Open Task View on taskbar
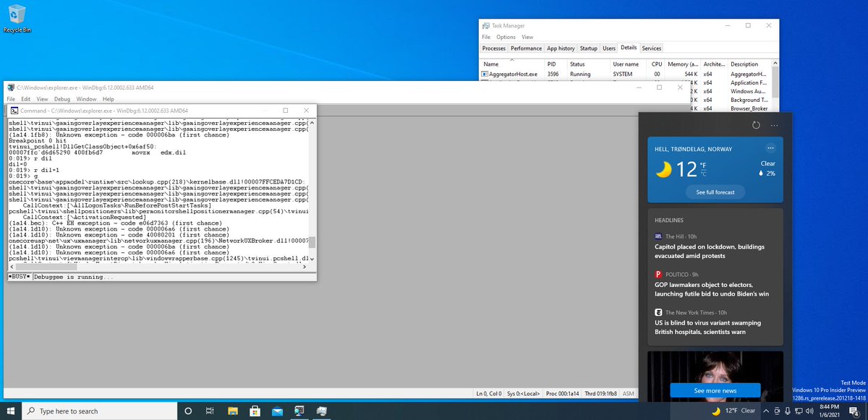This screenshot has height=420, width=868. pyautogui.click(x=210, y=411)
